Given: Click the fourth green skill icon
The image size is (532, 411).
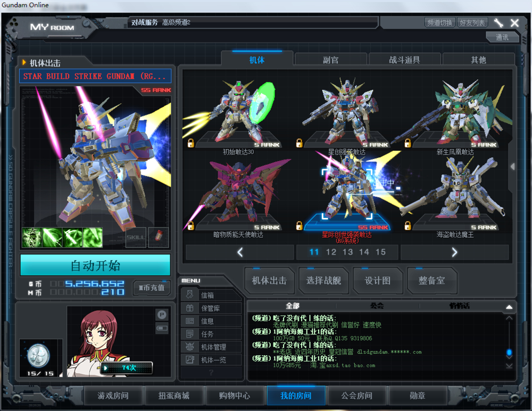Looking at the screenshot, I should click(x=93, y=237).
